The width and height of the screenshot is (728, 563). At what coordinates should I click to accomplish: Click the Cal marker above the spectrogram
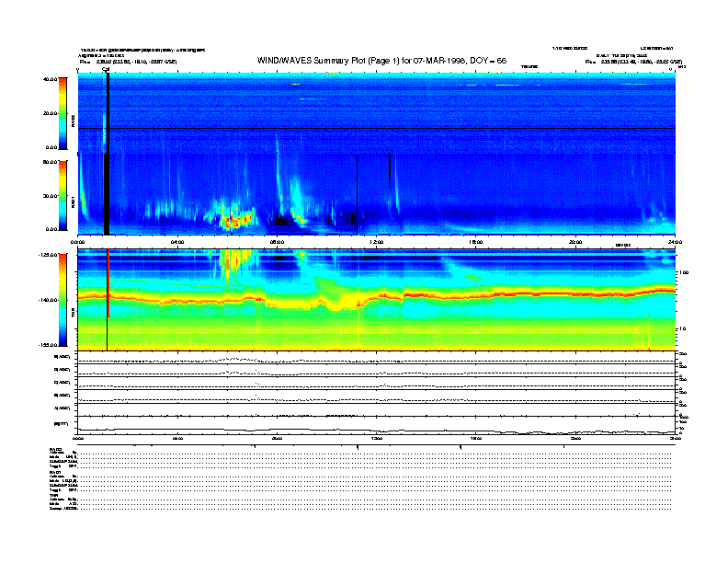(x=106, y=70)
